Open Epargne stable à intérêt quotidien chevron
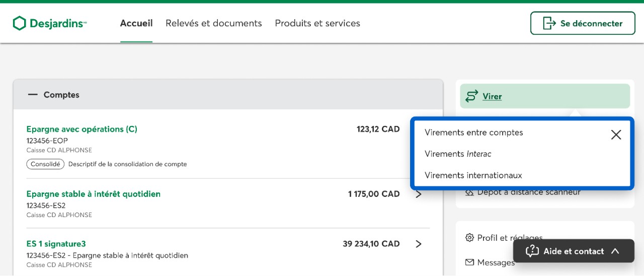The image size is (644, 276). [419, 194]
